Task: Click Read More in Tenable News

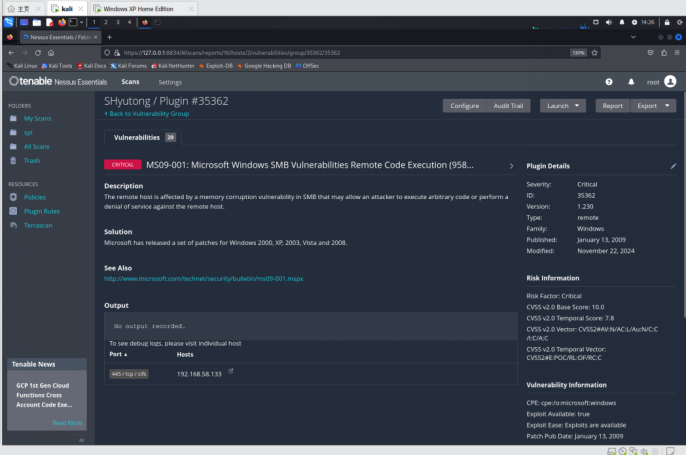Action: [x=67, y=423]
